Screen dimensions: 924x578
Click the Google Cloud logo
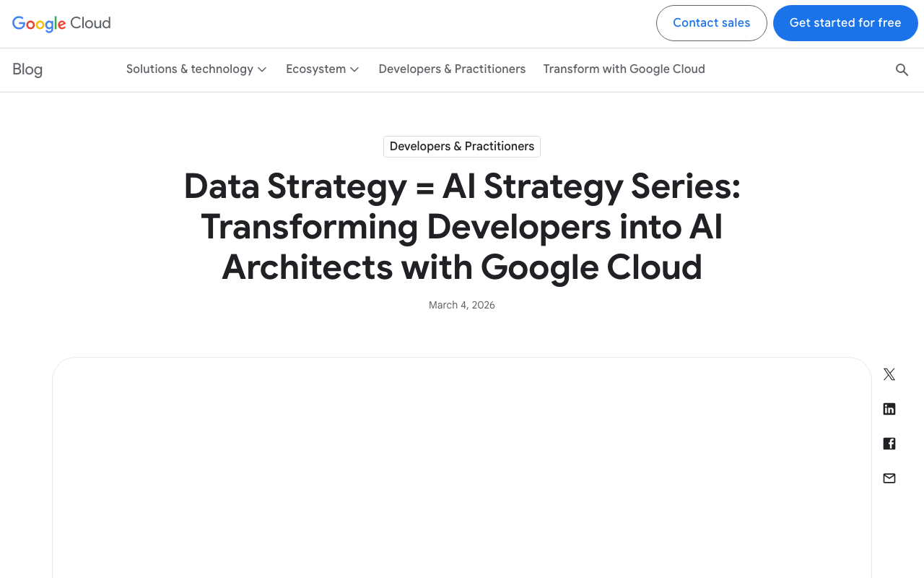(61, 23)
